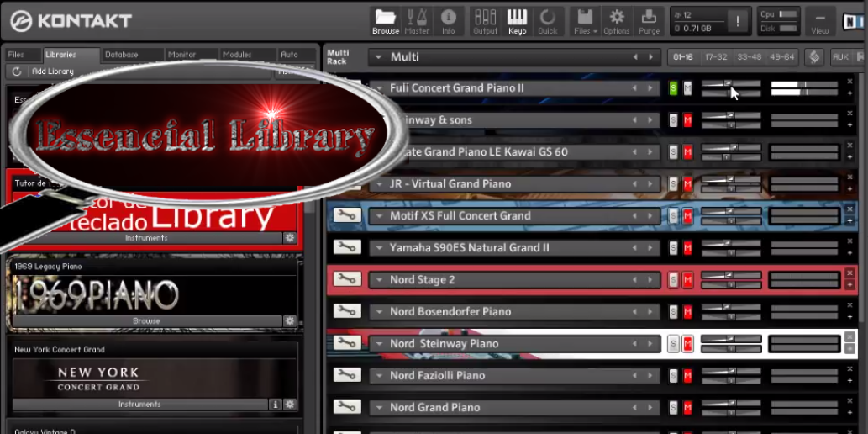Image resolution: width=868 pixels, height=434 pixels.
Task: Open wrench editor for Nord Grand Piano
Action: click(x=347, y=407)
